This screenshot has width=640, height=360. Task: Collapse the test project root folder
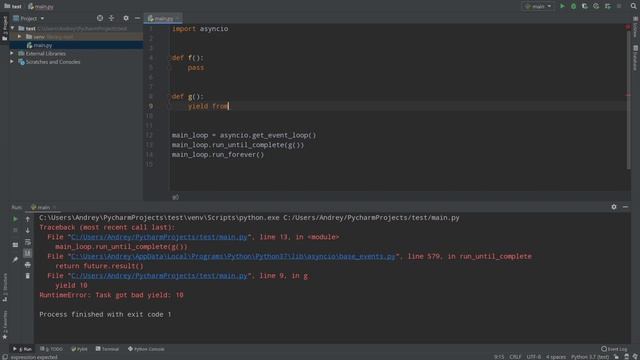point(13,28)
